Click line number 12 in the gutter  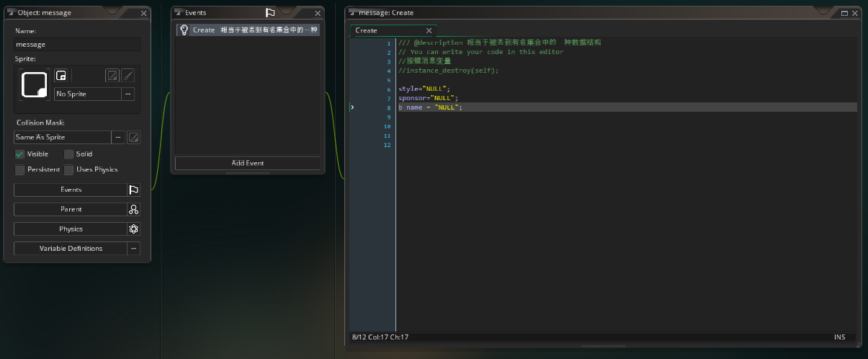(x=388, y=145)
